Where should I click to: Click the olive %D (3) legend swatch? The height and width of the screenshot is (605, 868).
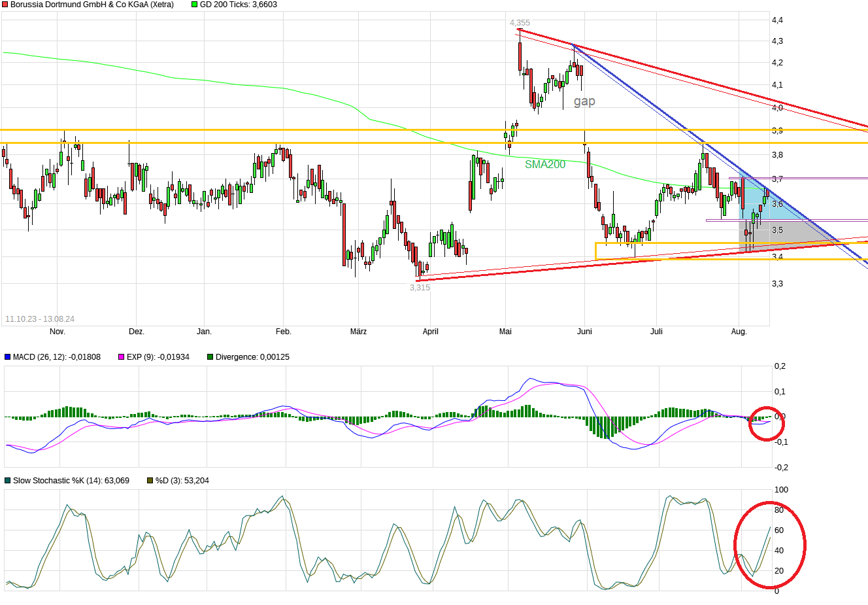tap(150, 481)
